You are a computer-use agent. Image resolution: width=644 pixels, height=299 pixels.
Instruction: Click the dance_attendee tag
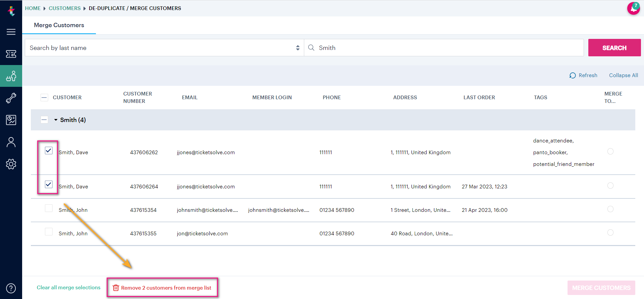click(x=553, y=141)
